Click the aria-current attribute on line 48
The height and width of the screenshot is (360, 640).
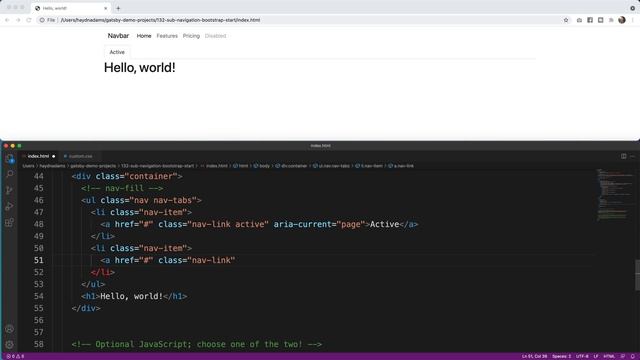(319, 224)
